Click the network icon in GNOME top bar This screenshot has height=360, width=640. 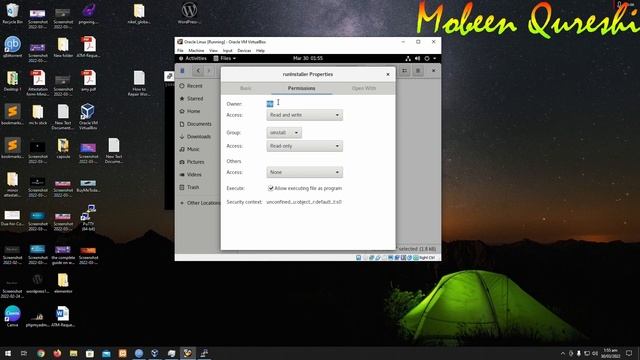point(408,58)
